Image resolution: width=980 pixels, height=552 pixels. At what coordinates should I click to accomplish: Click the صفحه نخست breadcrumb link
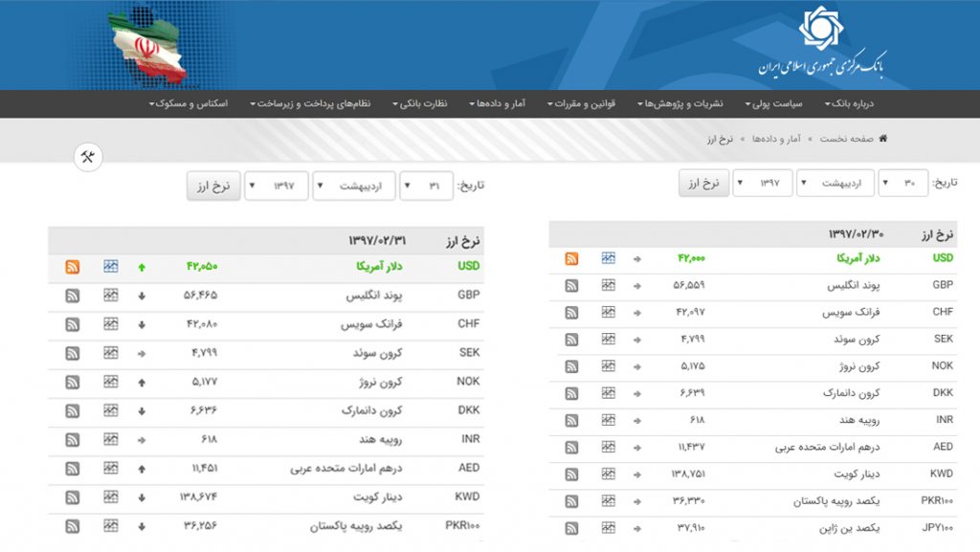pyautogui.click(x=846, y=139)
